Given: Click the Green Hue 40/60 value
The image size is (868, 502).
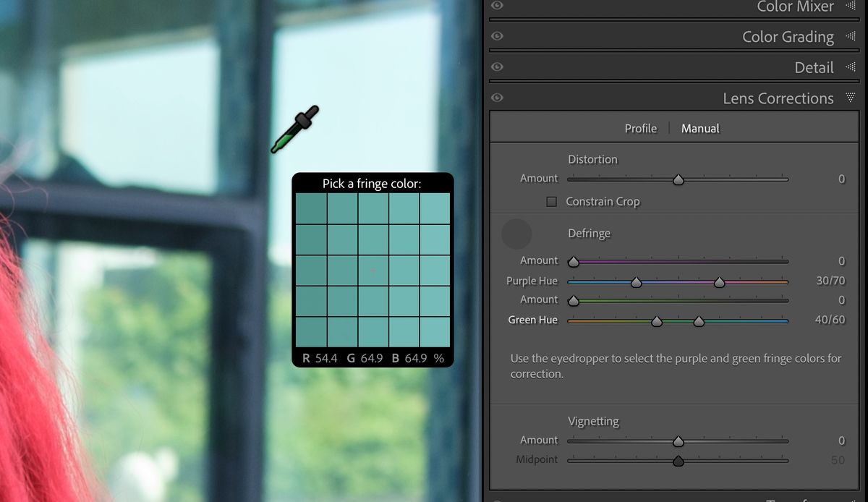Looking at the screenshot, I should point(830,320).
